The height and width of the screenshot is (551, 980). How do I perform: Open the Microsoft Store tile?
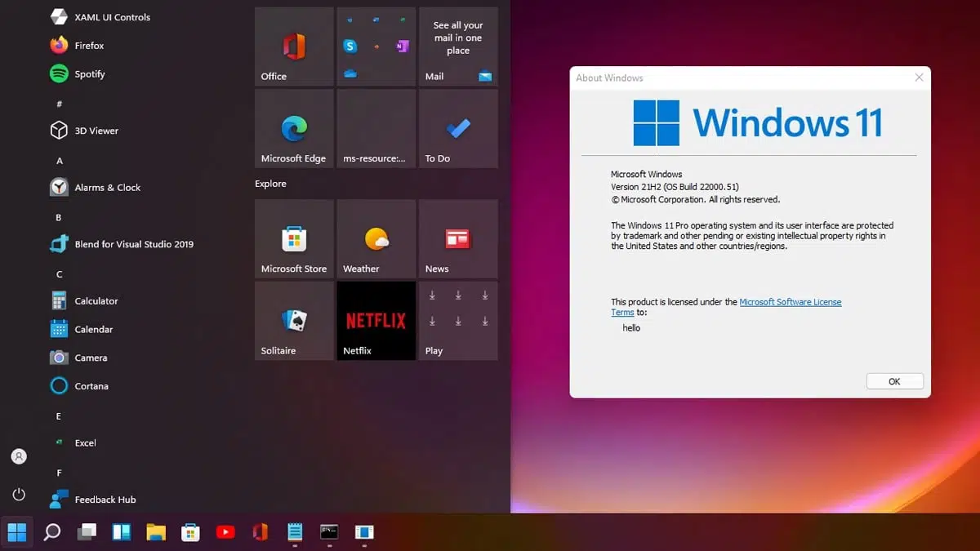(294, 238)
